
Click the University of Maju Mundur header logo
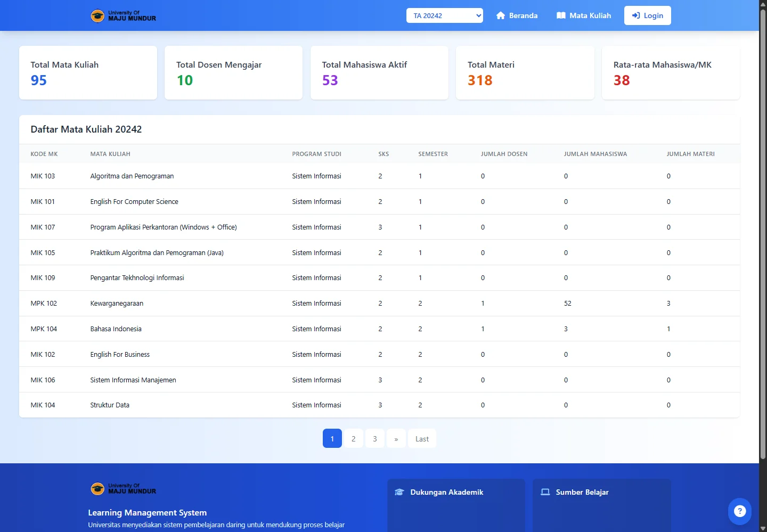pos(124,16)
